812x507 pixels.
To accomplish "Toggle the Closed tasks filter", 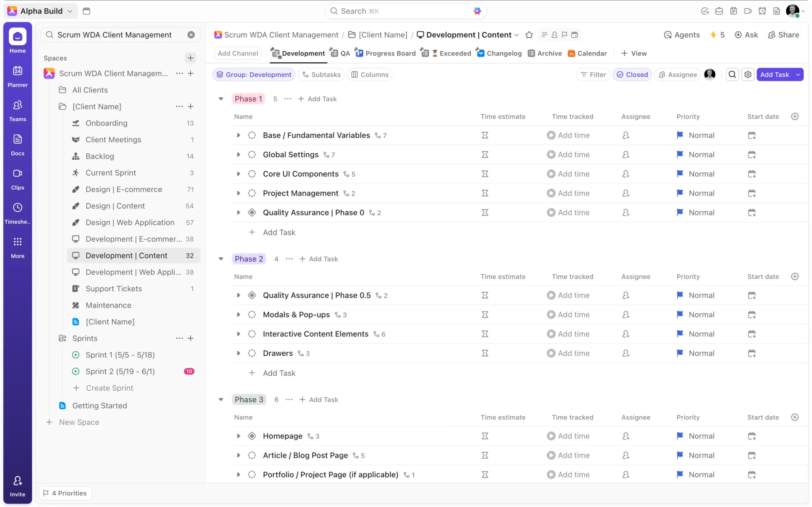I will [632, 74].
